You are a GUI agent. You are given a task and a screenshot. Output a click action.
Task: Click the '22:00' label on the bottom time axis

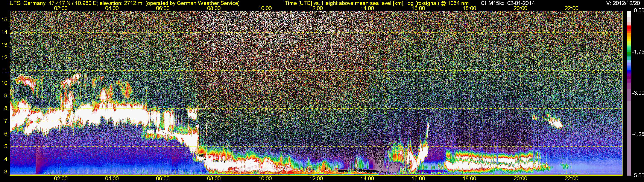click(571, 179)
